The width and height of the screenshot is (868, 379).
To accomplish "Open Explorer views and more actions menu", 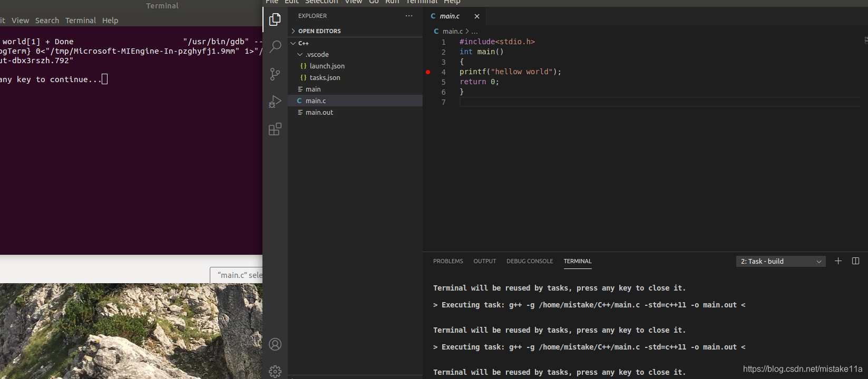I will pyautogui.click(x=409, y=16).
